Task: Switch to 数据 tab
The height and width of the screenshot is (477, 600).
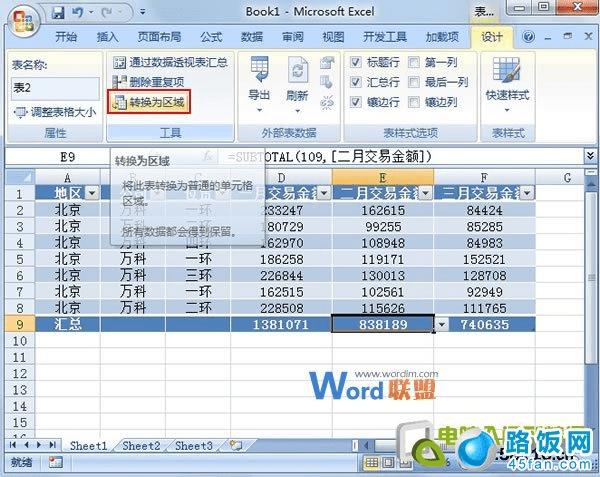Action: click(x=252, y=37)
